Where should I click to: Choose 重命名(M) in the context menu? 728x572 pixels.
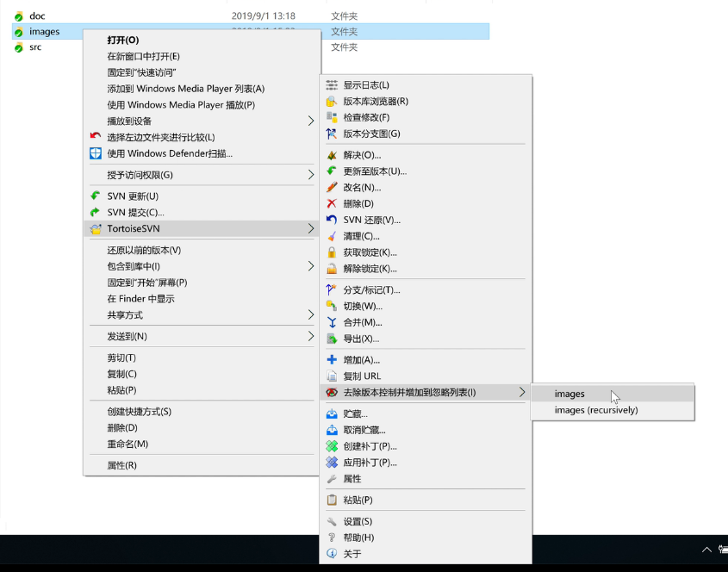tap(202, 444)
